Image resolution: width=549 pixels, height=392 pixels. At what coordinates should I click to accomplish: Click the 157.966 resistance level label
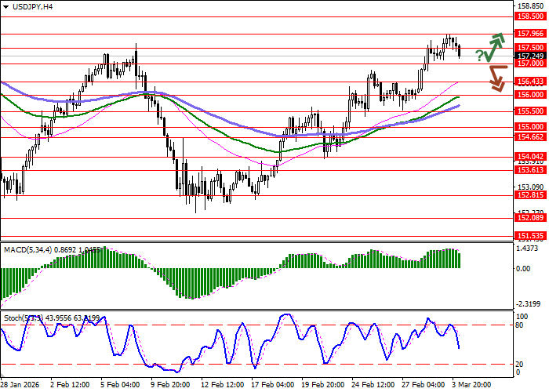click(530, 34)
